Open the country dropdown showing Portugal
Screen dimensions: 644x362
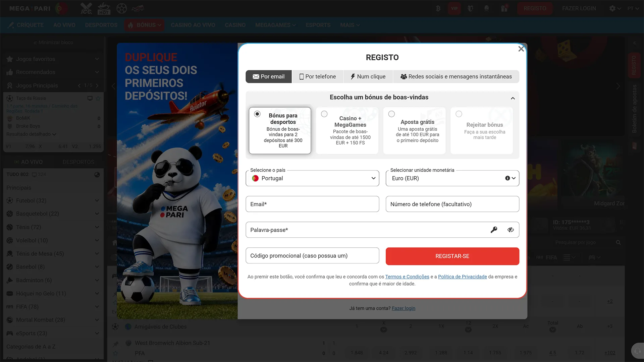[312, 178]
